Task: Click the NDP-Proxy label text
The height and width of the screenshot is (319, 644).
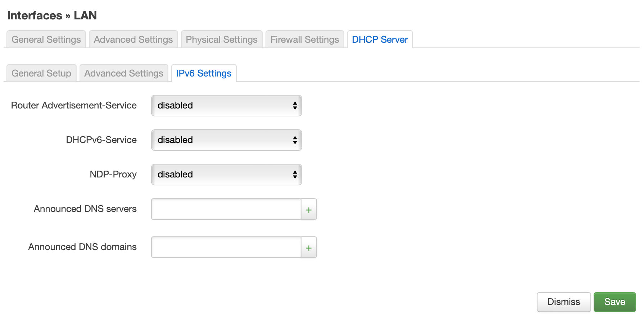Action: click(x=113, y=174)
